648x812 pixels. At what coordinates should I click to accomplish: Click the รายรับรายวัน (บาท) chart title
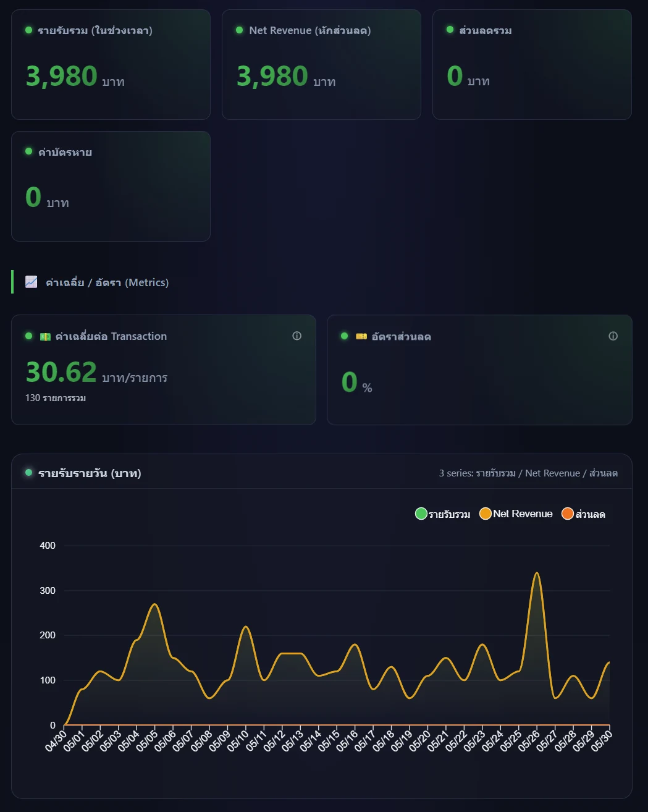90,473
